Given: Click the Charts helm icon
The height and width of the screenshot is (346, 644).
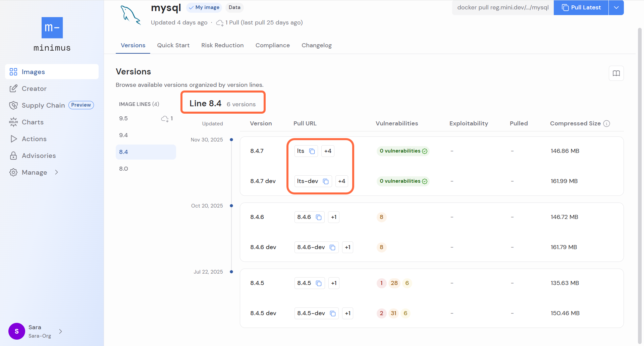Looking at the screenshot, I should [13, 122].
